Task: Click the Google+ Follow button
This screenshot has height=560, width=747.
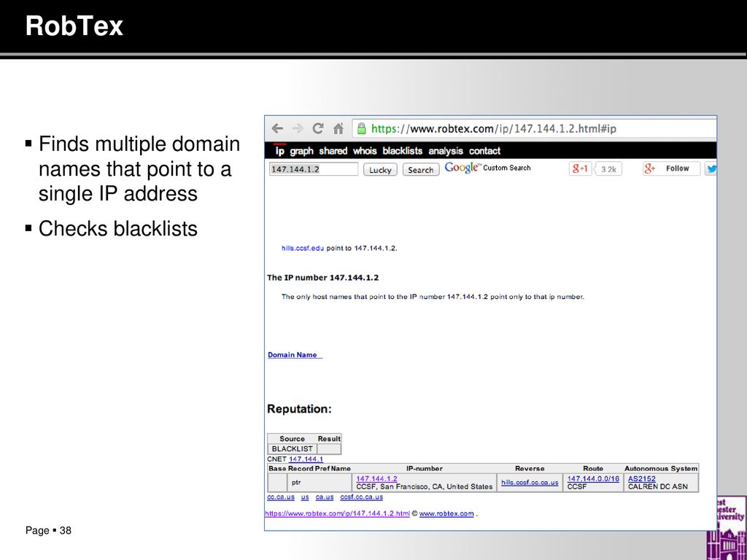Action: tap(671, 168)
